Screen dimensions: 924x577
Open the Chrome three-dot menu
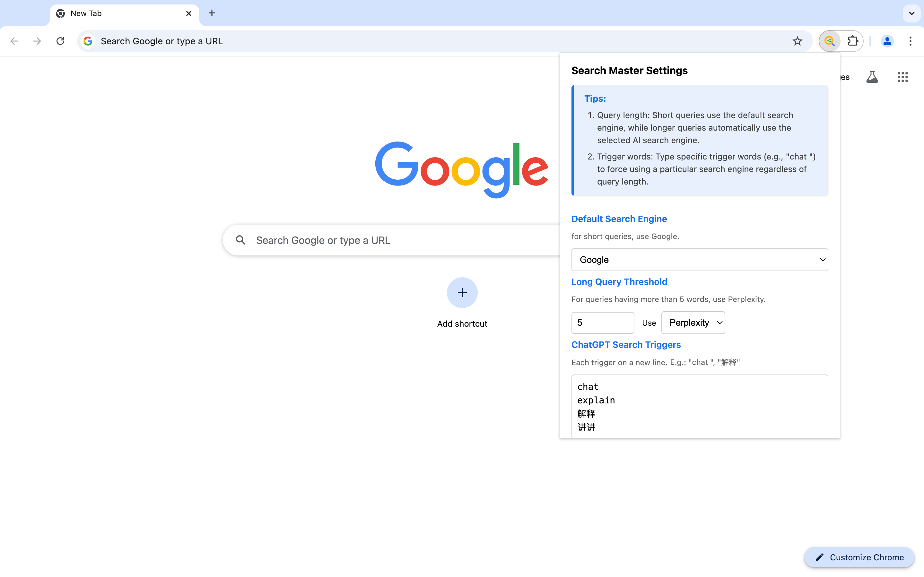[910, 41]
